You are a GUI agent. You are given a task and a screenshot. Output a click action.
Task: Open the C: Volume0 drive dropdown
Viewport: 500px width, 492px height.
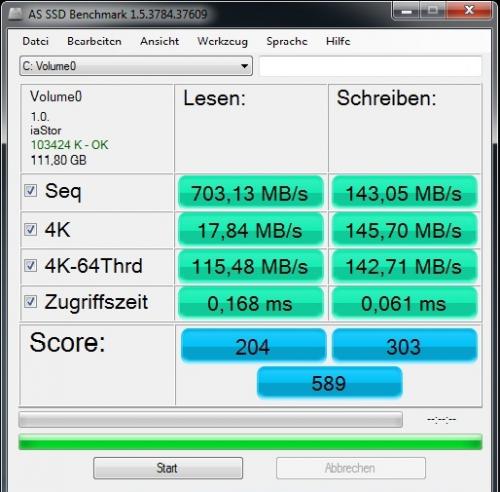(x=136, y=66)
